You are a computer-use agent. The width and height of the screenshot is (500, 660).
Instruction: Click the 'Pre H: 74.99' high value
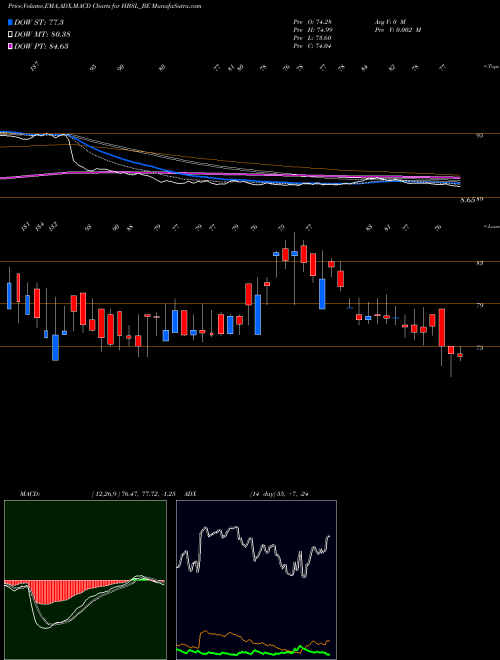[x=312, y=30]
